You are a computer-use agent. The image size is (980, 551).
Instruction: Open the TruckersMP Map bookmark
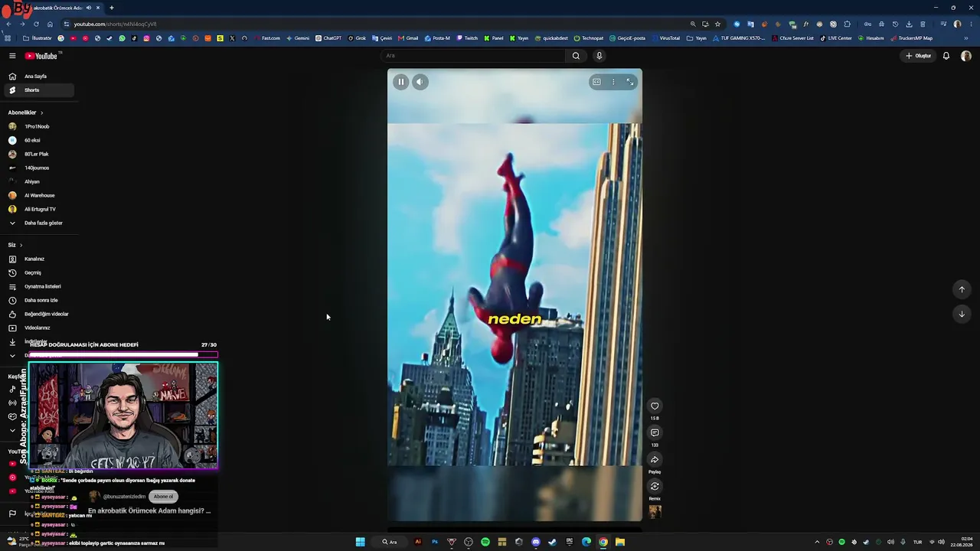point(912,38)
